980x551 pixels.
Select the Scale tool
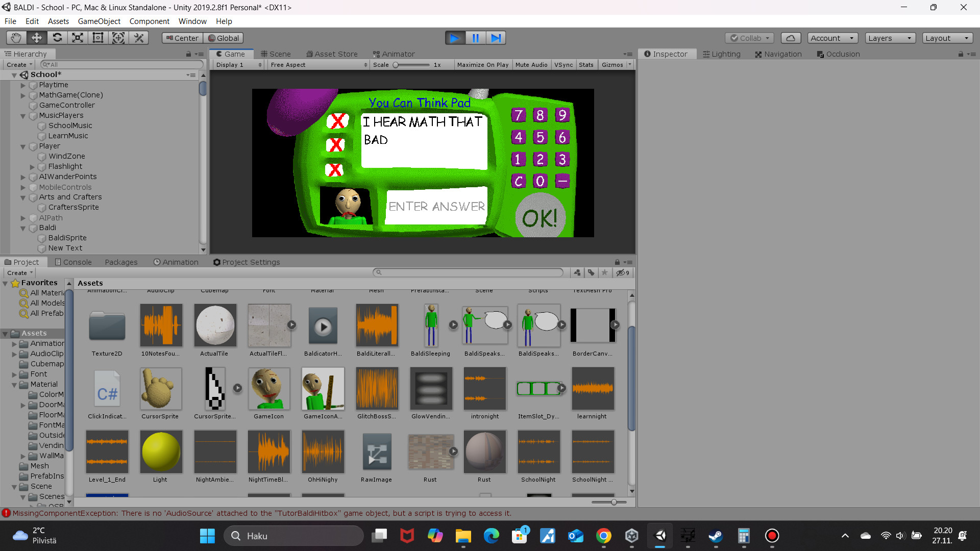tap(77, 37)
